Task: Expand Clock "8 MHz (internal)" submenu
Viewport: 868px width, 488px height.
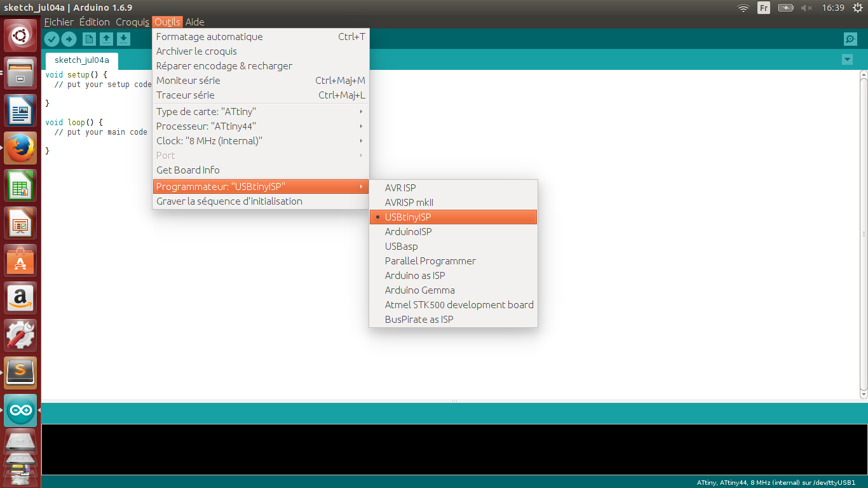Action: click(261, 141)
